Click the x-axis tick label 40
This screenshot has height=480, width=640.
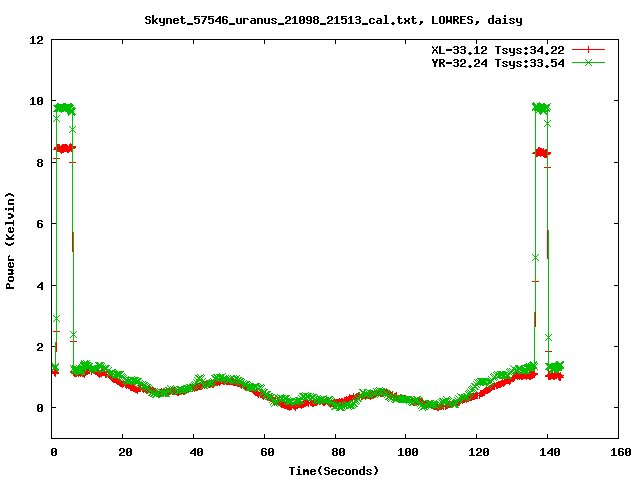[x=196, y=452]
